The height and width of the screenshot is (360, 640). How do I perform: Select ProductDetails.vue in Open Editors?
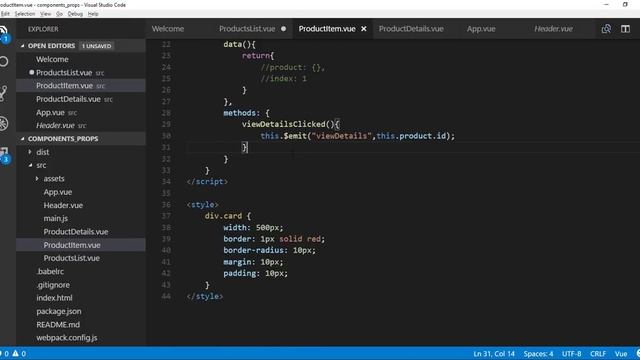[x=81, y=99]
